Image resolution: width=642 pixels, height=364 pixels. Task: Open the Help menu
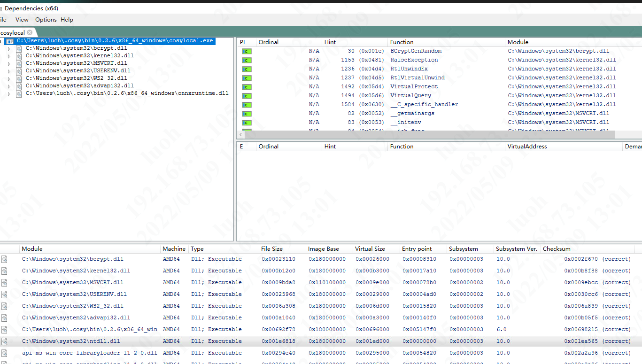(x=67, y=20)
